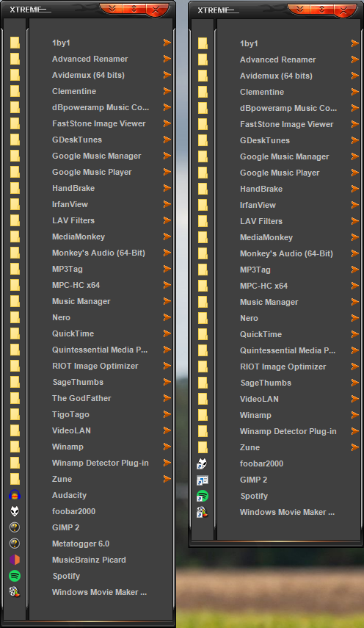Click the MusicBrainz Picard icon
The height and width of the screenshot is (628, 364).
15,560
